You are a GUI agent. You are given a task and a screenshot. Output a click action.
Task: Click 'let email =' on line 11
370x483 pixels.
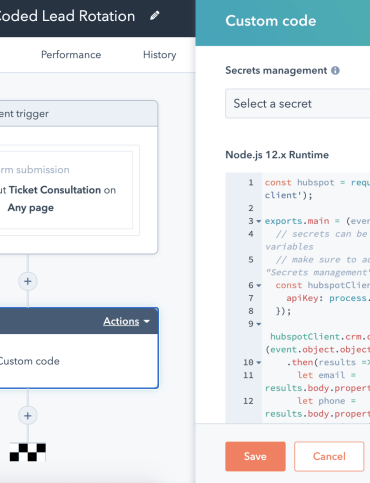(x=327, y=375)
